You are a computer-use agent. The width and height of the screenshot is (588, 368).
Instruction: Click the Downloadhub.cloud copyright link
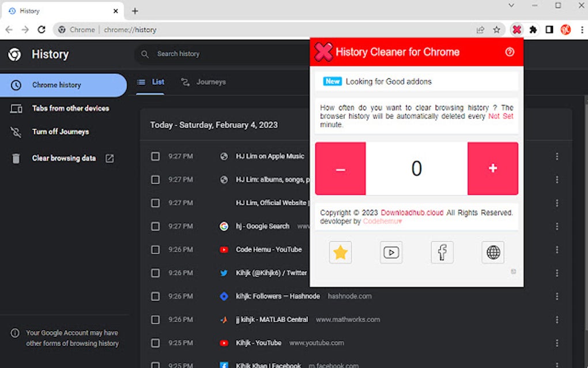point(412,212)
